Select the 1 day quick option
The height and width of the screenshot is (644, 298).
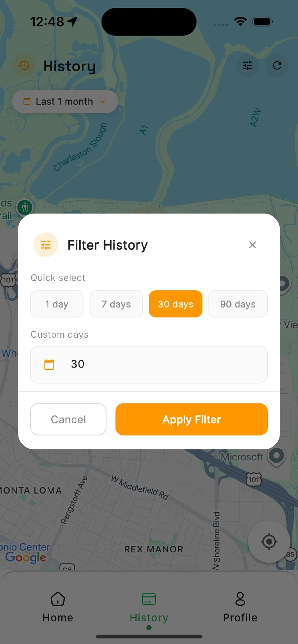click(57, 304)
